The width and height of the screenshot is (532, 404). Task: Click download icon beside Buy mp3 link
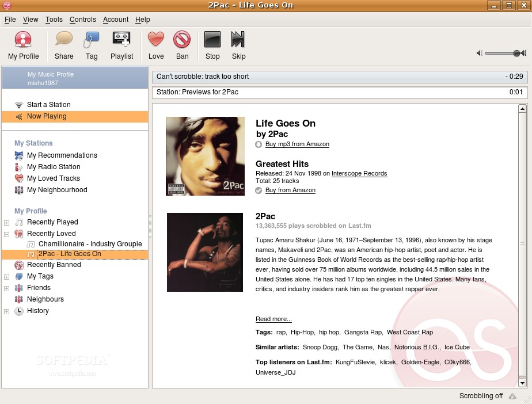tap(259, 144)
